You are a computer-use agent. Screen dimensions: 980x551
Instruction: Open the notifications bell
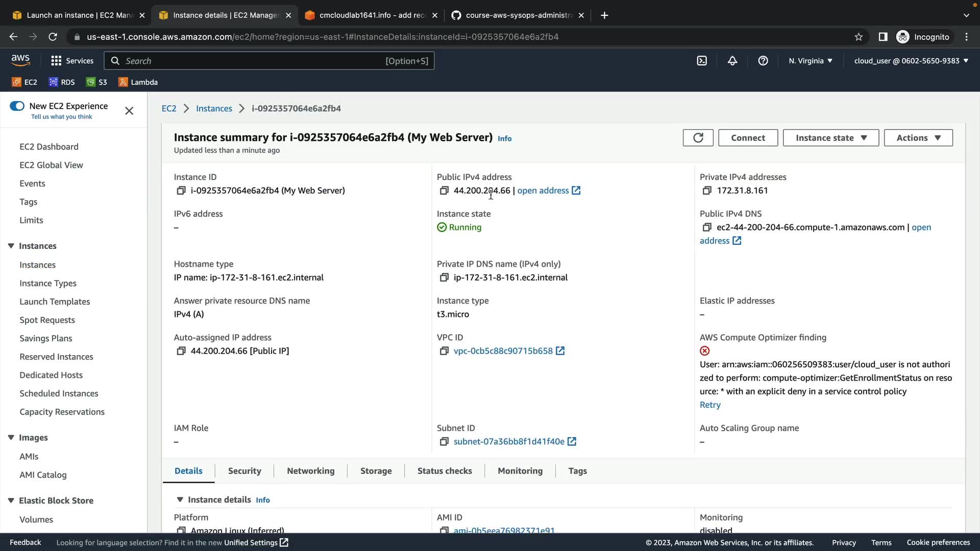point(732,61)
